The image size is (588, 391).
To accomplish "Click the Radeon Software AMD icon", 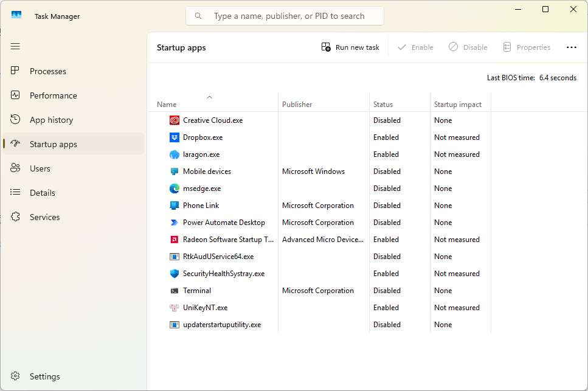I will (175, 240).
